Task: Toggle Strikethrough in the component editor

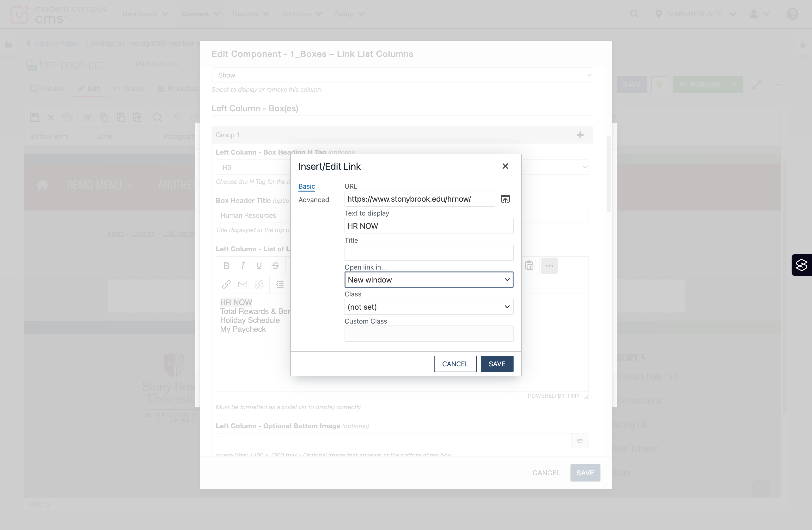Action: [x=275, y=266]
